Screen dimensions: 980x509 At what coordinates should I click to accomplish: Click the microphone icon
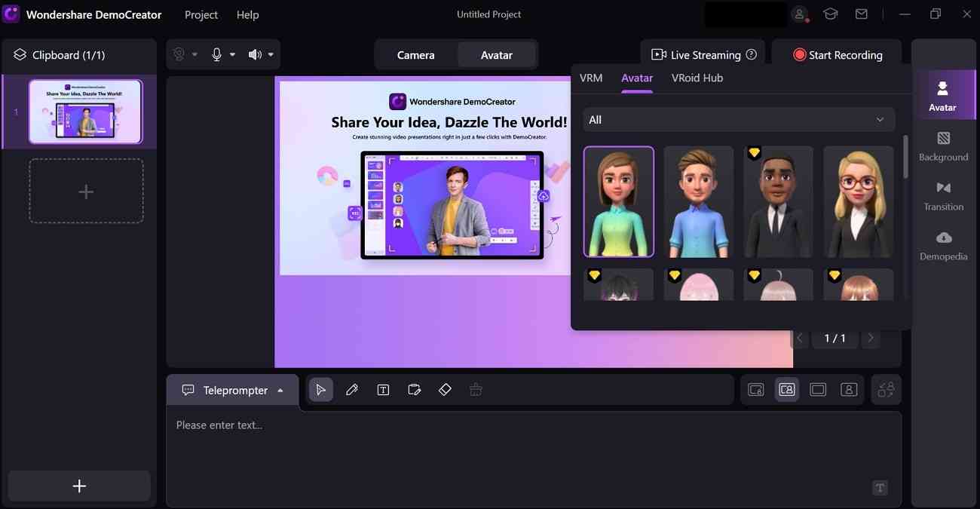pos(216,54)
